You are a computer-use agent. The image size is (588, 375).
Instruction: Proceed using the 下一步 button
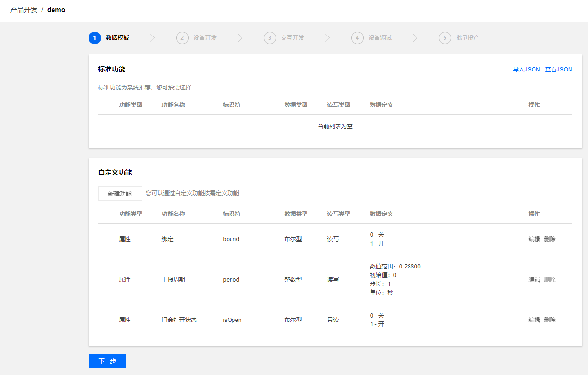(107, 361)
